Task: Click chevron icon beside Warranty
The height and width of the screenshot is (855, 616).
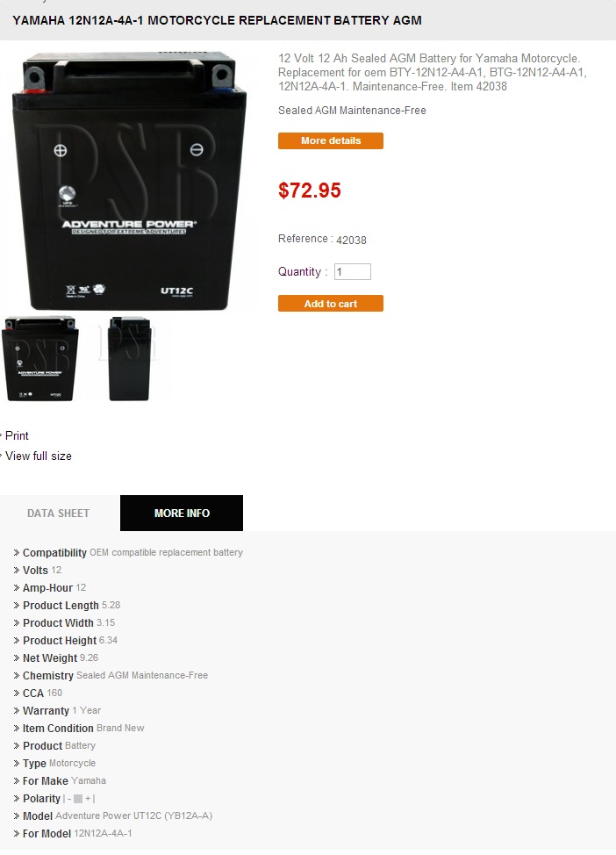Action: pos(17,711)
